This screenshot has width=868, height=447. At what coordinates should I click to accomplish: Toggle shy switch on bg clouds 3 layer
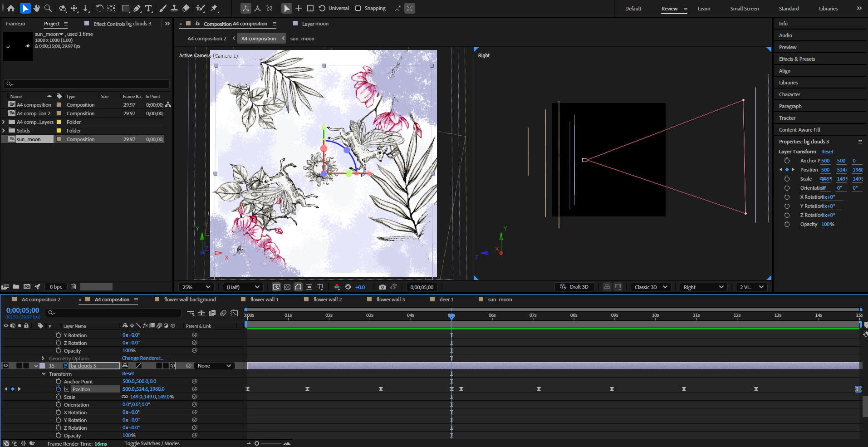click(x=125, y=366)
